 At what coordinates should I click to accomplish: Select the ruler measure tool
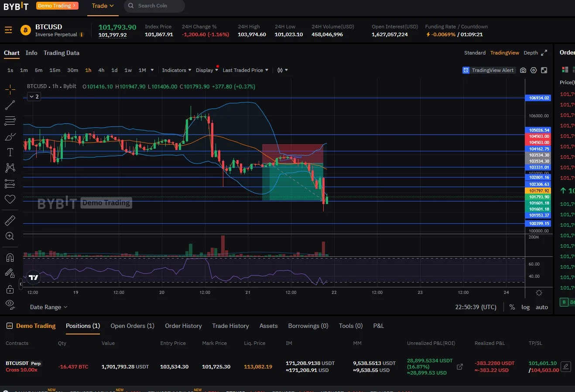[x=10, y=221]
